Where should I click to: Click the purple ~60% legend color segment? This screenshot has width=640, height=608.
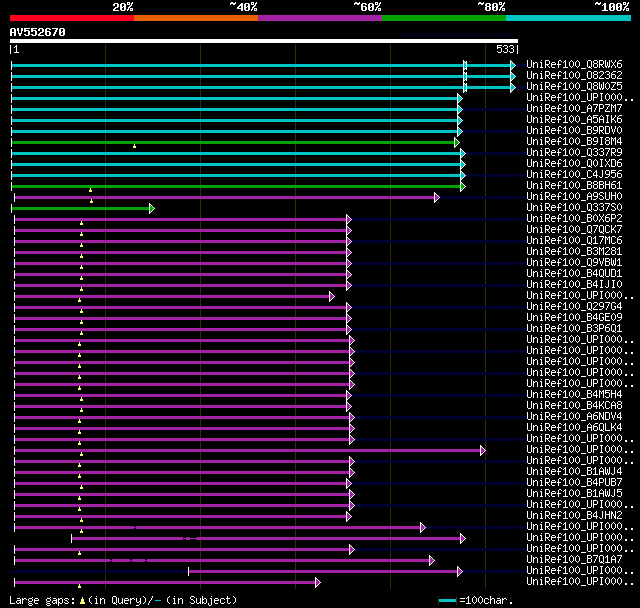320,18
